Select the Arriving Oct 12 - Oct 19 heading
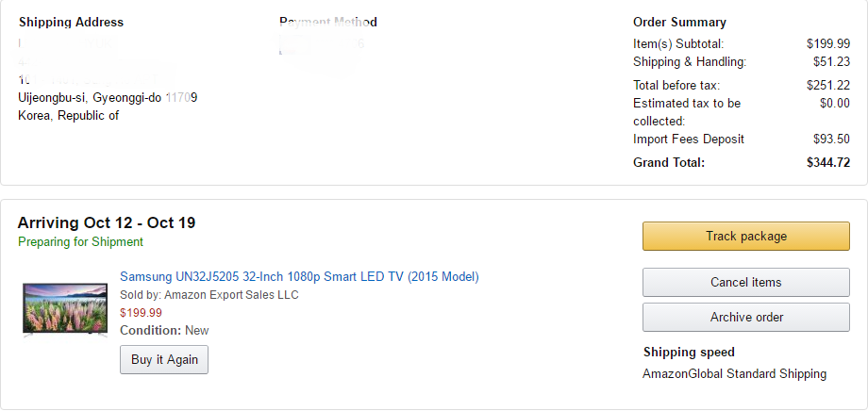868x411 pixels. (107, 222)
